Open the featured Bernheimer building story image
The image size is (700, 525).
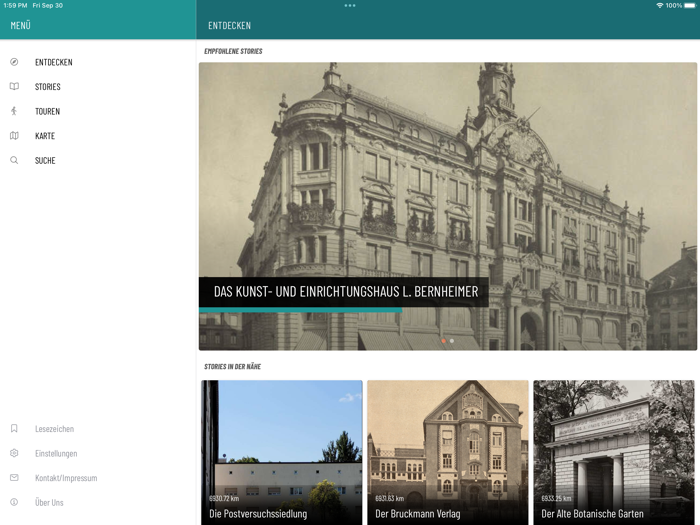pyautogui.click(x=448, y=206)
